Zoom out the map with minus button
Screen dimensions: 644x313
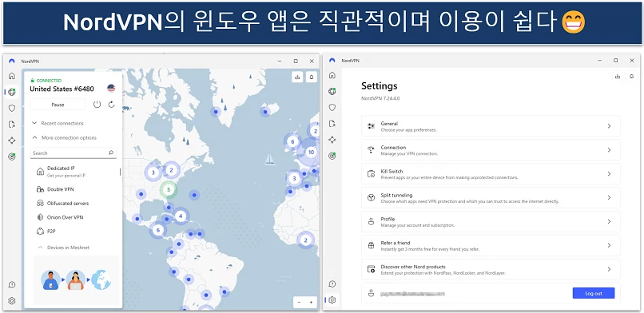(299, 303)
